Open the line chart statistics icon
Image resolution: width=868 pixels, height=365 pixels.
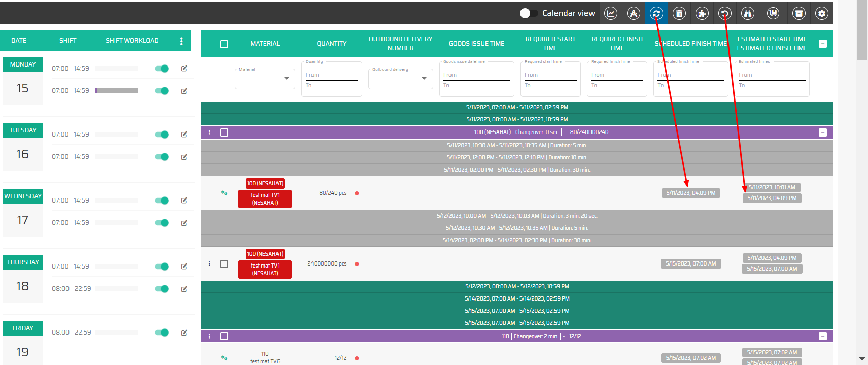click(x=611, y=14)
